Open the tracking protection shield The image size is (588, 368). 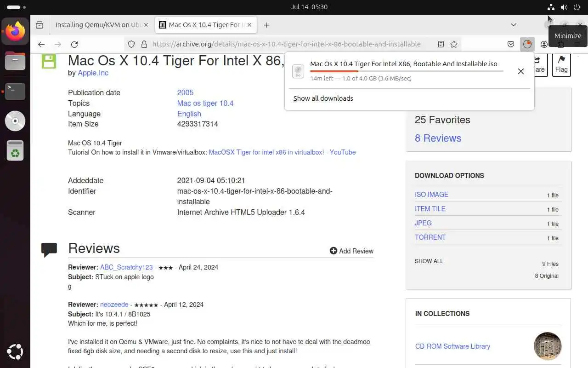pyautogui.click(x=131, y=44)
